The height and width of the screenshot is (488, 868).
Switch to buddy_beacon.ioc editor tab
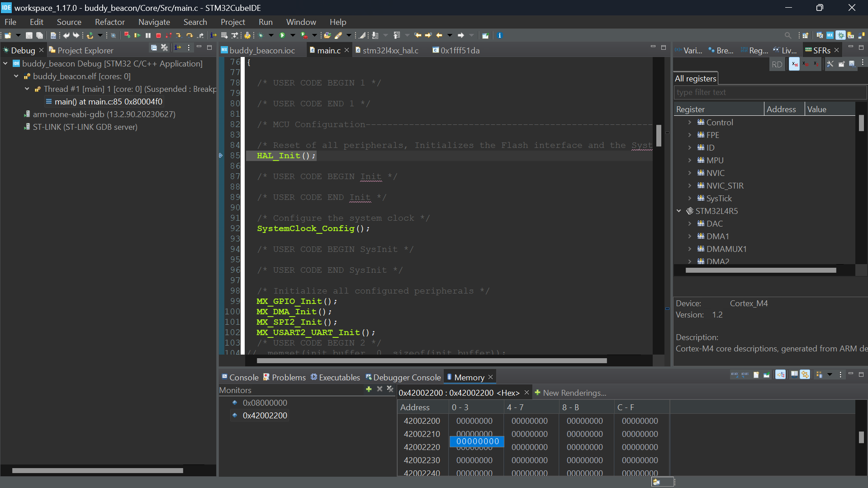point(258,50)
